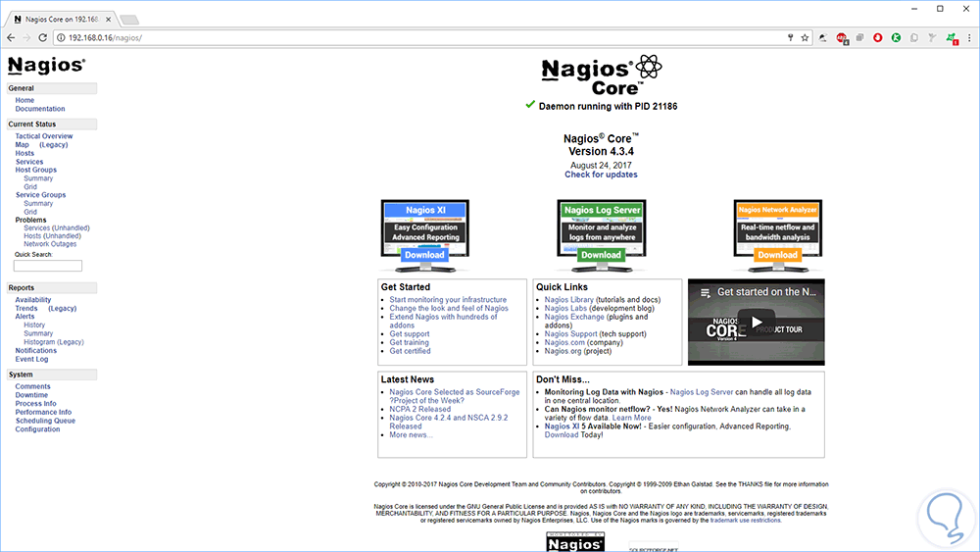Click the browser back arrow
The width and height of the screenshot is (980, 552).
tap(11, 37)
